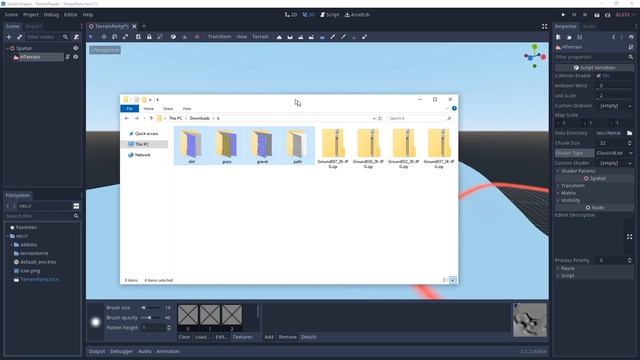
Task: Choose Move Mode tool in viewport toolbar
Action: 104,37
